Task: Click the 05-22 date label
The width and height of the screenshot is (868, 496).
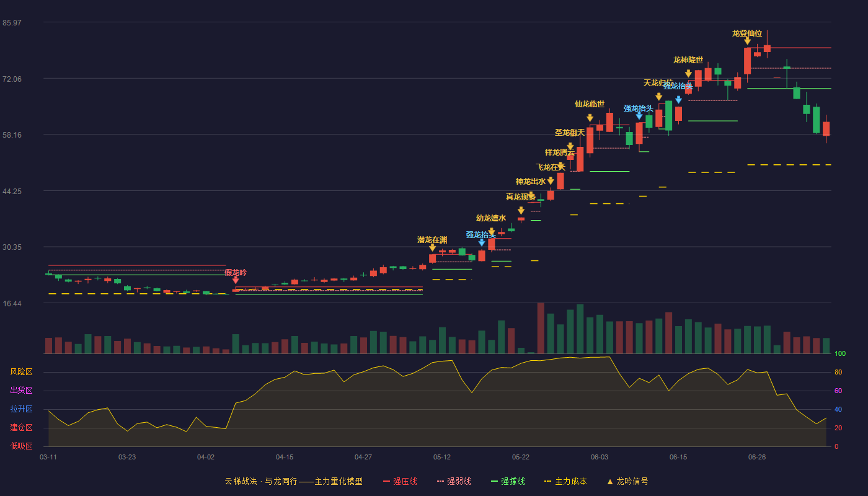Action: (521, 457)
